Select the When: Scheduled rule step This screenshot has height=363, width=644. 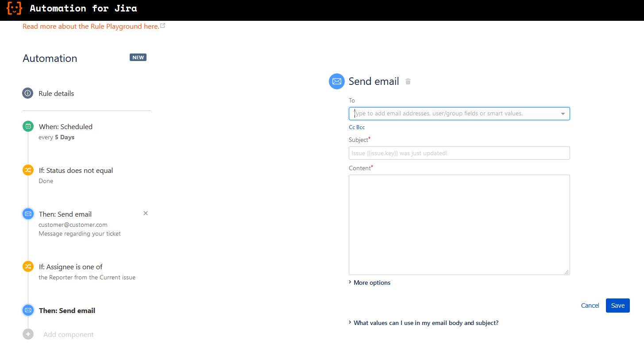66,126
